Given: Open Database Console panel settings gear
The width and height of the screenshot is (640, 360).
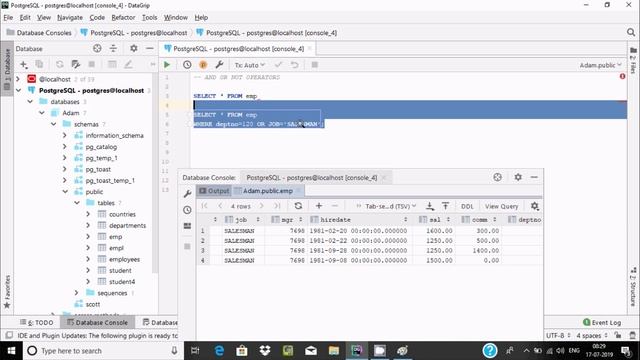Looking at the screenshot, I should [518, 177].
